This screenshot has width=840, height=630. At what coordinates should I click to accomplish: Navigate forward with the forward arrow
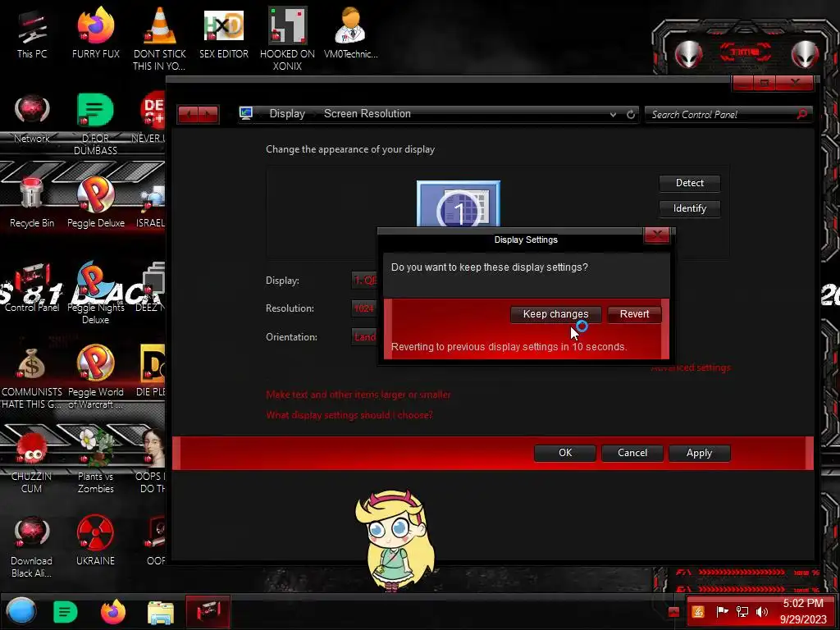[208, 114]
